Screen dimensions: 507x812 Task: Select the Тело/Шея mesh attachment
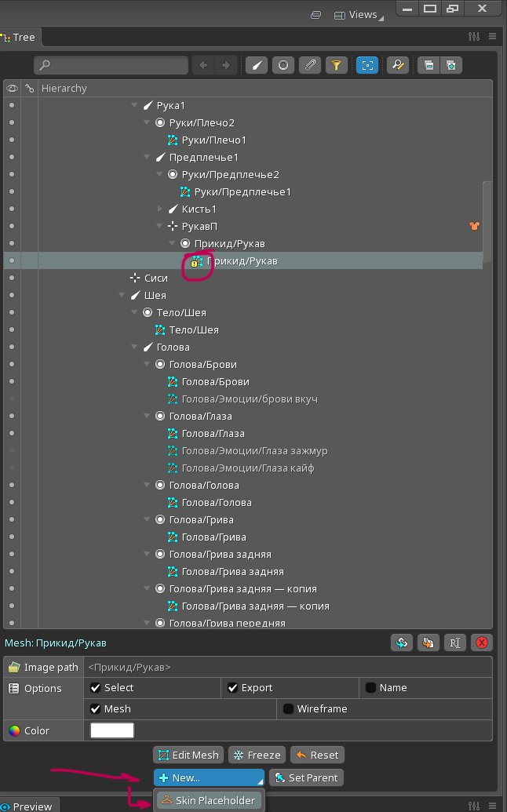click(194, 330)
